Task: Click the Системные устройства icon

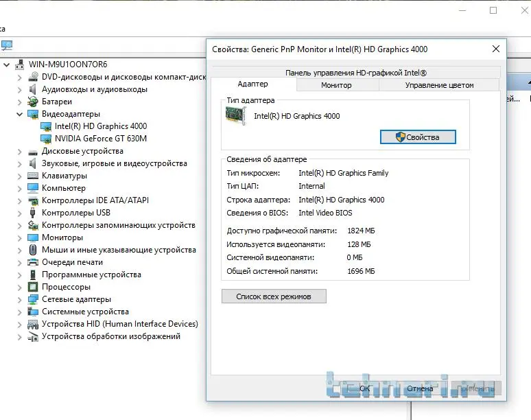Action: point(33,312)
